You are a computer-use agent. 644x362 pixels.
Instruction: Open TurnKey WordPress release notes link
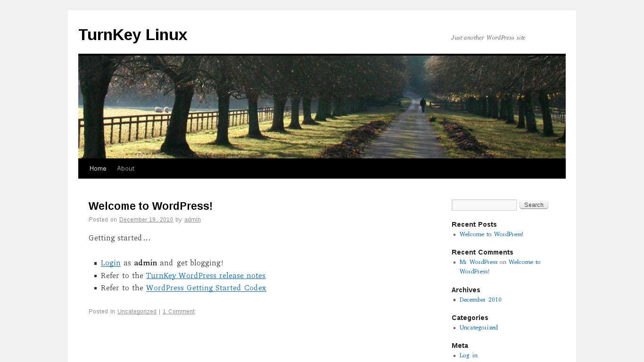[206, 276]
